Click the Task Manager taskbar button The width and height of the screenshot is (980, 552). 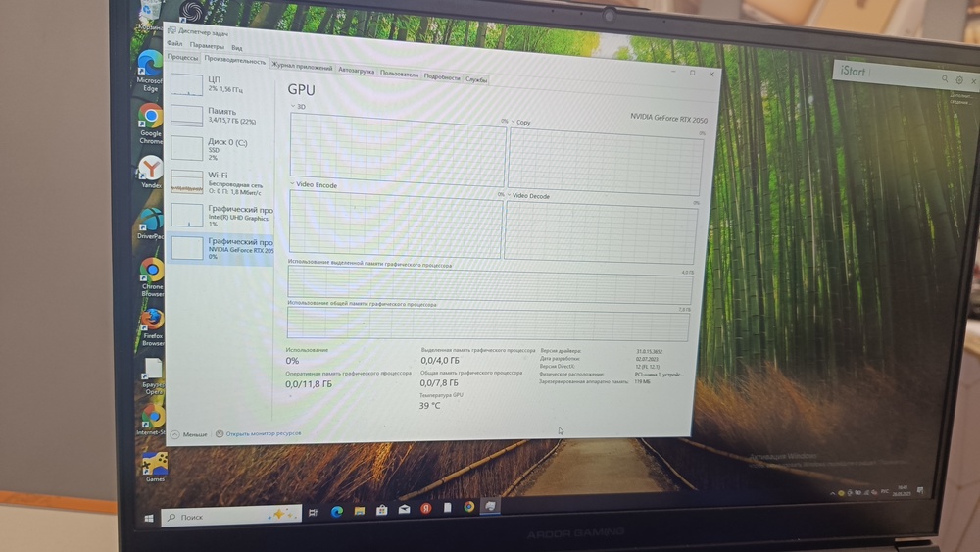[x=491, y=506]
